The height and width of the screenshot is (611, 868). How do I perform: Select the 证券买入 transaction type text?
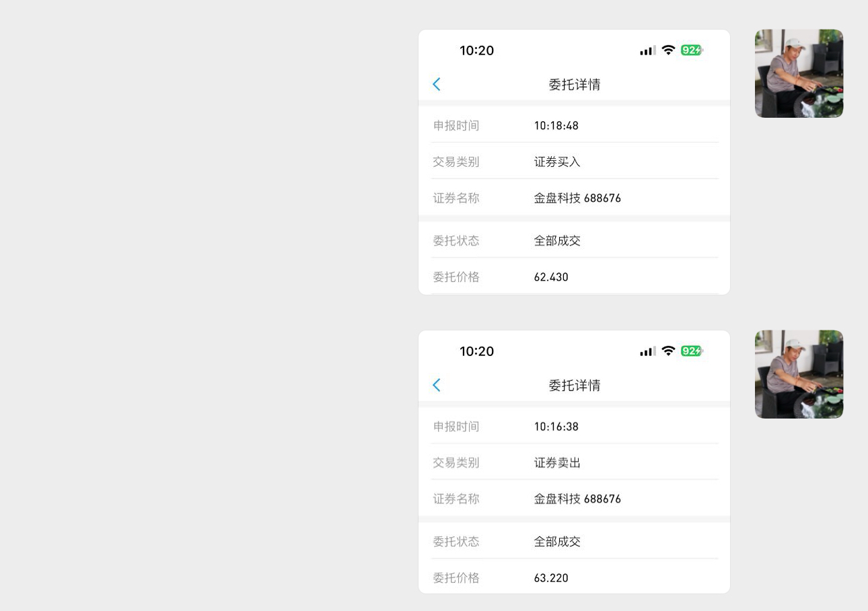tap(557, 162)
